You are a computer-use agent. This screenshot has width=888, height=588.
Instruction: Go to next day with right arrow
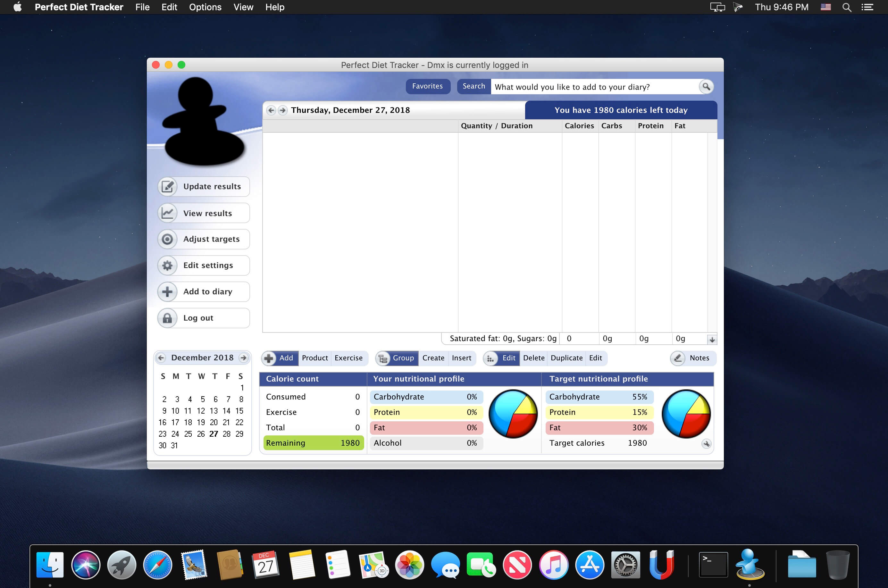pos(283,110)
